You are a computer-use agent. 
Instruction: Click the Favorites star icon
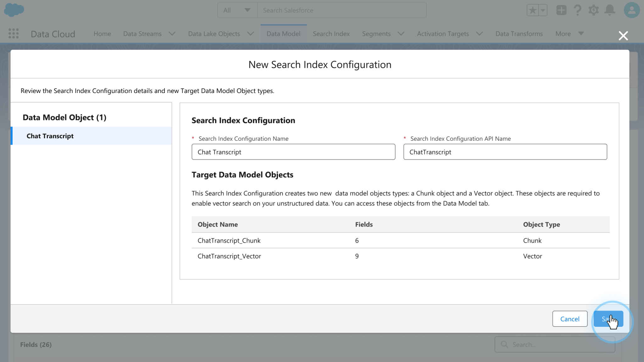tap(533, 10)
